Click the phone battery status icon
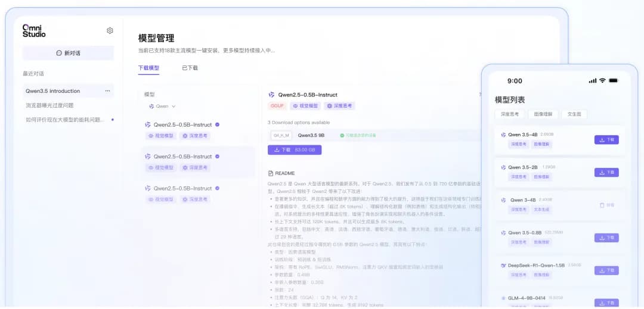This screenshot has width=644, height=309. click(x=613, y=81)
